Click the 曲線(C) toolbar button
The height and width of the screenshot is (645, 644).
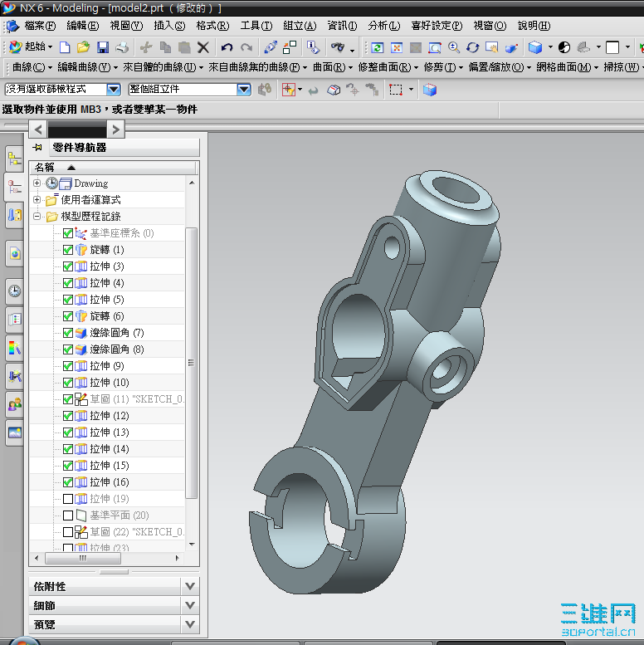point(32,67)
